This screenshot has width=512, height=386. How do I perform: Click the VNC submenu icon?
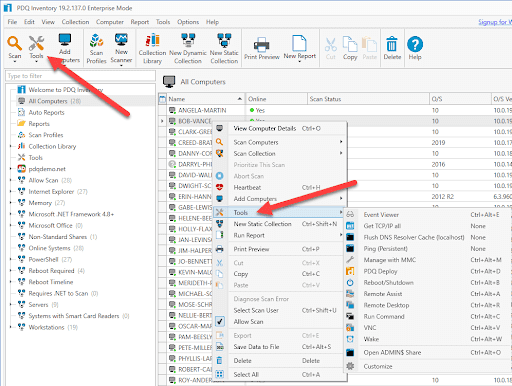(350, 328)
